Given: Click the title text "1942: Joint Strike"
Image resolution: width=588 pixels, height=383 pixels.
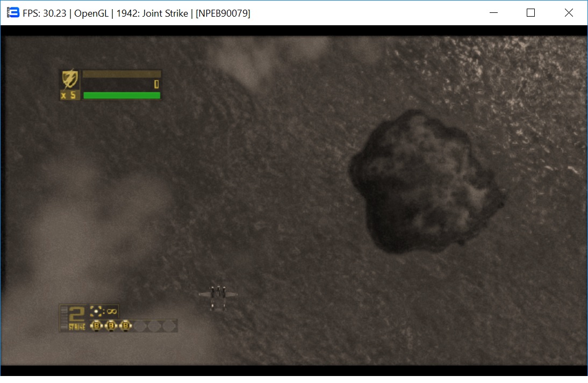Looking at the screenshot, I should pyautogui.click(x=152, y=13).
